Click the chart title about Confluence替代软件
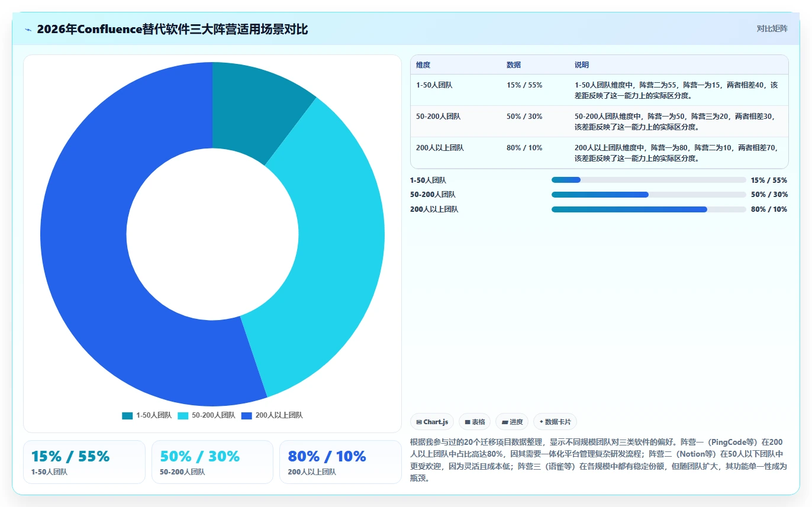812x507 pixels. pos(172,29)
